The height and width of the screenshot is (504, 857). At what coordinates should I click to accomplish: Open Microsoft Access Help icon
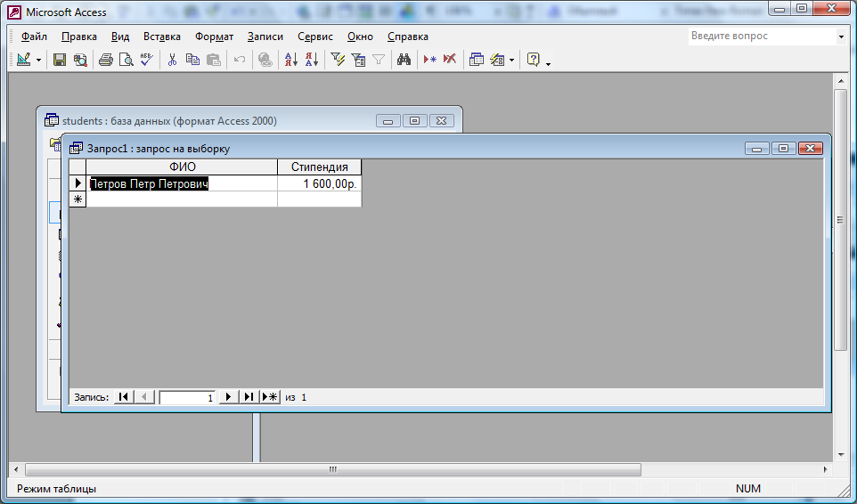point(534,59)
